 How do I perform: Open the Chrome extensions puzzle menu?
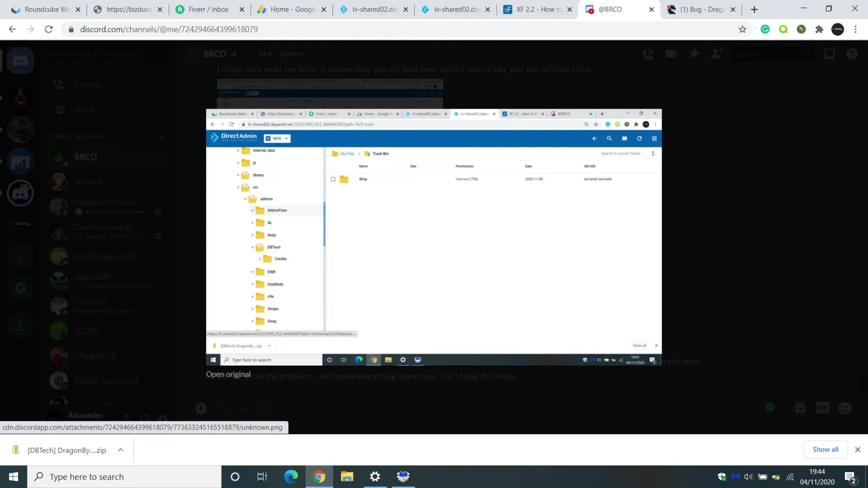[x=819, y=29]
